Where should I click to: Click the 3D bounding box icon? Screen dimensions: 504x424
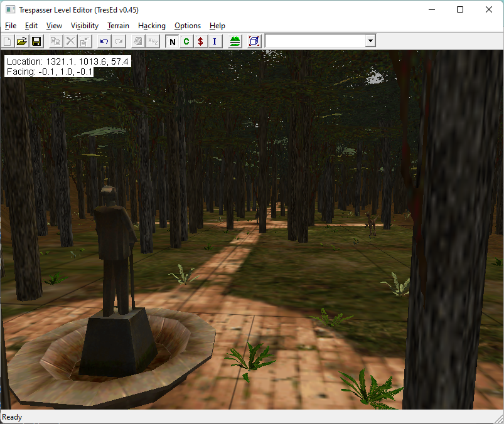point(254,41)
